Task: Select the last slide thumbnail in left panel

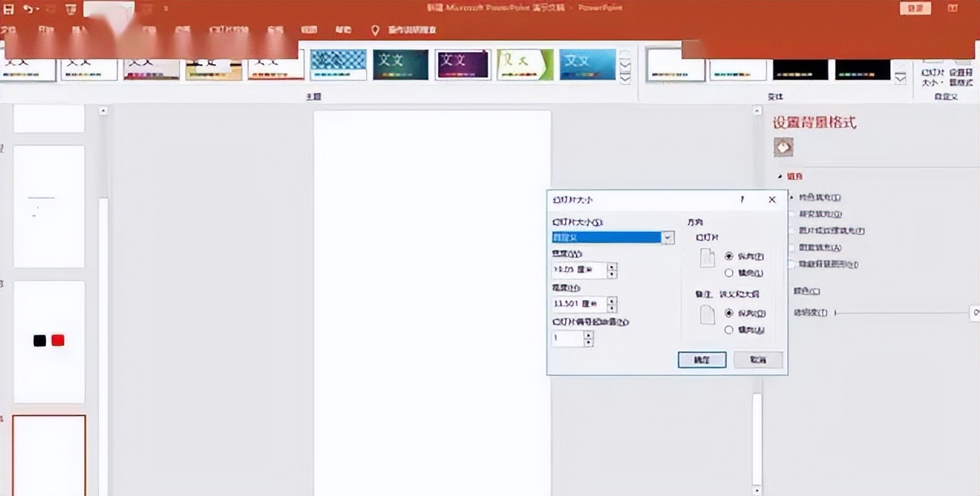Action: 49,455
